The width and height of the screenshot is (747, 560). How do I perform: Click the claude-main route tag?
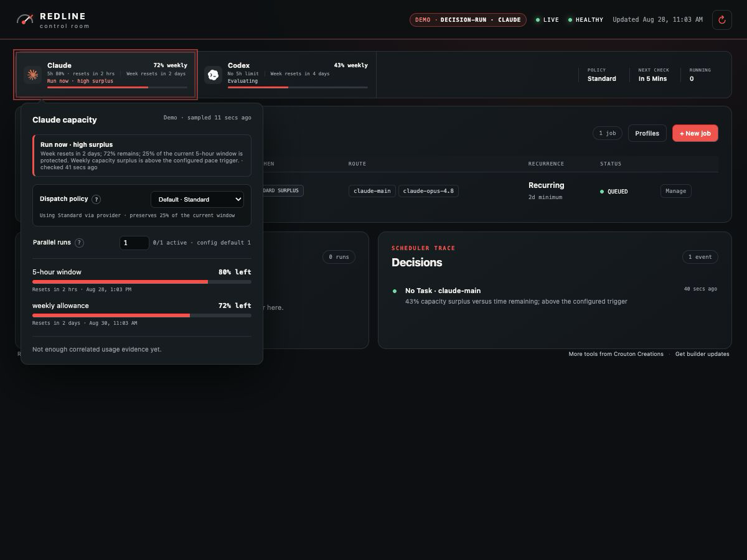pyautogui.click(x=372, y=191)
